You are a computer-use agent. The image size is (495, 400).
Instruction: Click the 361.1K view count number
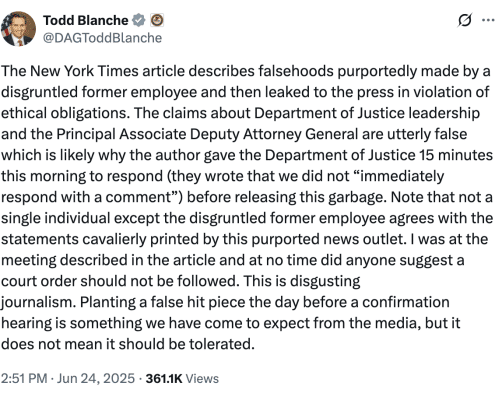click(164, 378)
